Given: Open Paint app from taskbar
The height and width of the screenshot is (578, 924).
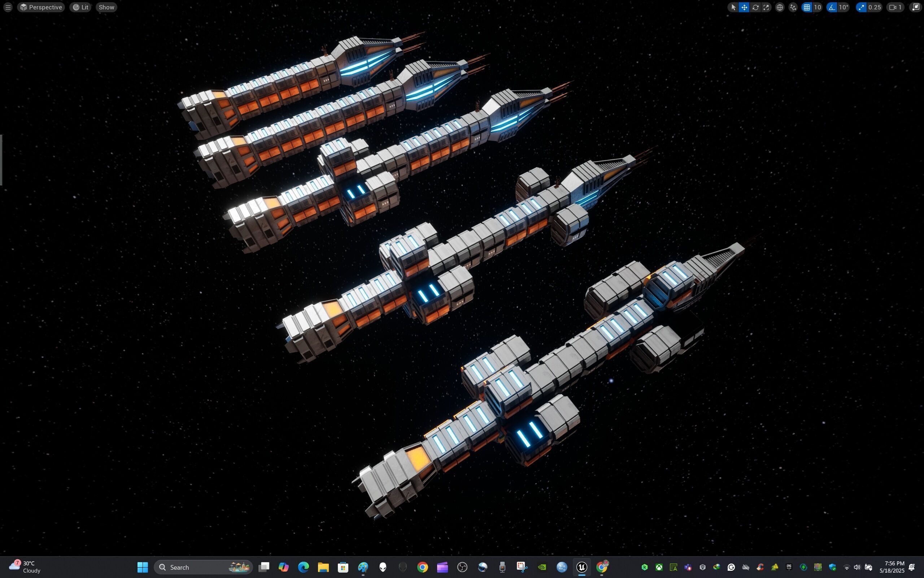Looking at the screenshot, I should [363, 567].
